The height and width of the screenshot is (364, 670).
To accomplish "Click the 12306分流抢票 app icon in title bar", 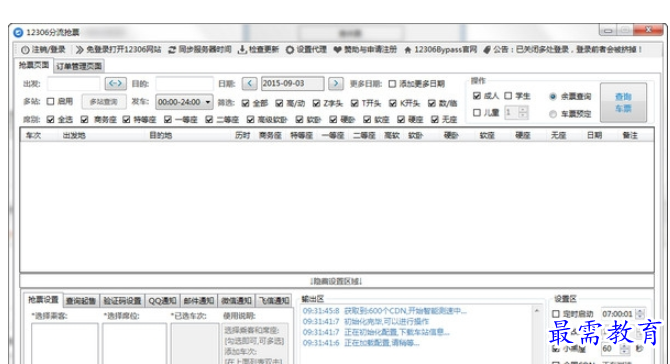I will [x=18, y=32].
